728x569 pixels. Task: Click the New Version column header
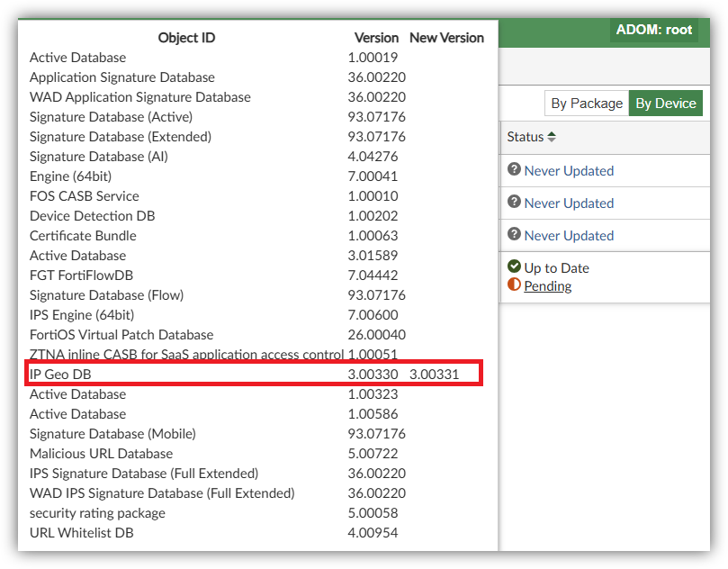point(446,38)
